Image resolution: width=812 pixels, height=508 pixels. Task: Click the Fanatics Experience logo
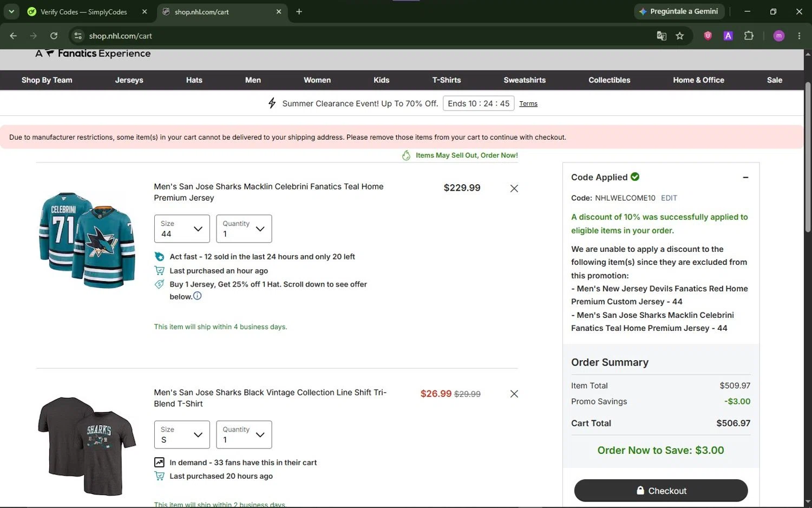click(93, 54)
